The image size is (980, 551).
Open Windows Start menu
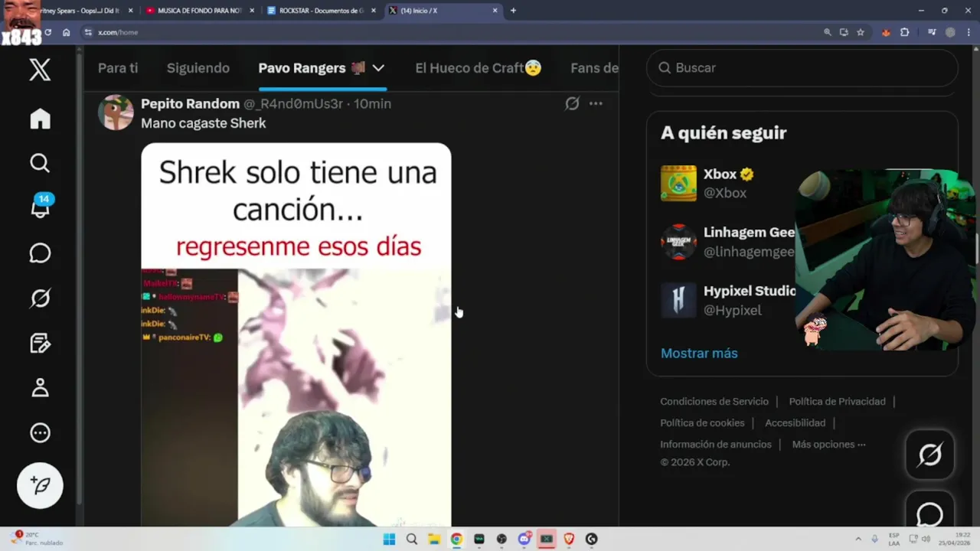[389, 539]
